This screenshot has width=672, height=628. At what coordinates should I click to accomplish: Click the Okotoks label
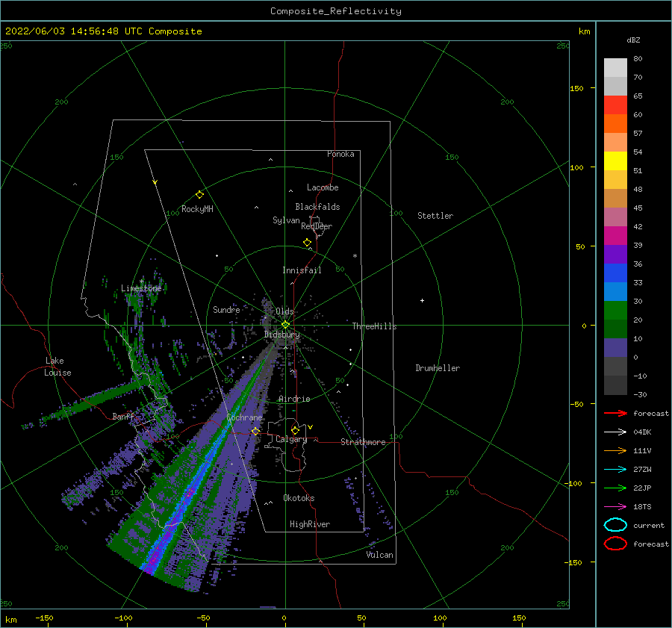pyautogui.click(x=299, y=498)
